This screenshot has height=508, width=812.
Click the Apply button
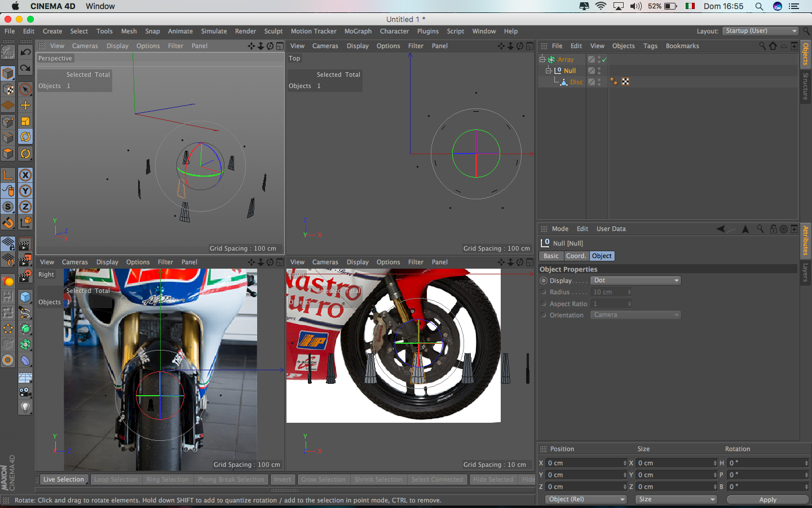767,500
